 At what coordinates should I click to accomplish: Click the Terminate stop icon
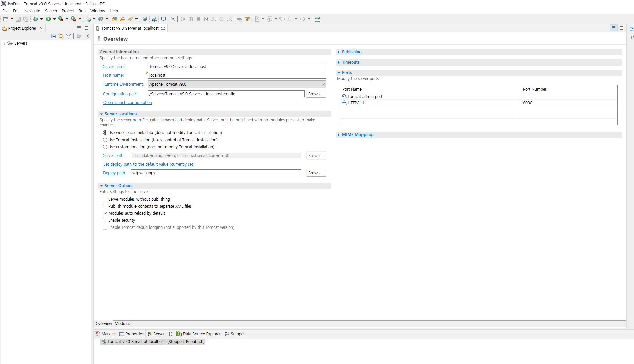[198, 19]
